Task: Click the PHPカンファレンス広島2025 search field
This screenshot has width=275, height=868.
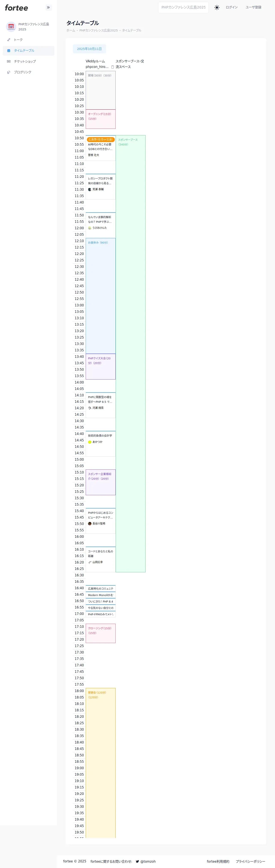Action: click(183, 7)
